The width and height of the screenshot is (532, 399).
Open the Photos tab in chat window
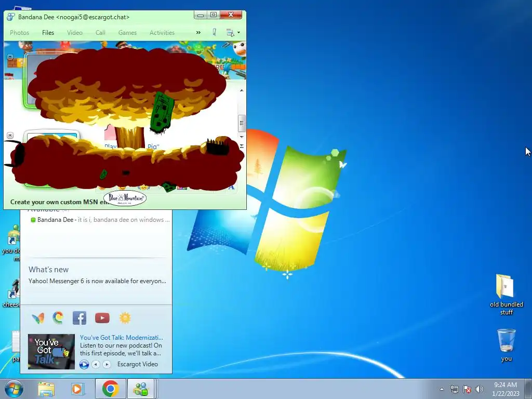coord(19,33)
